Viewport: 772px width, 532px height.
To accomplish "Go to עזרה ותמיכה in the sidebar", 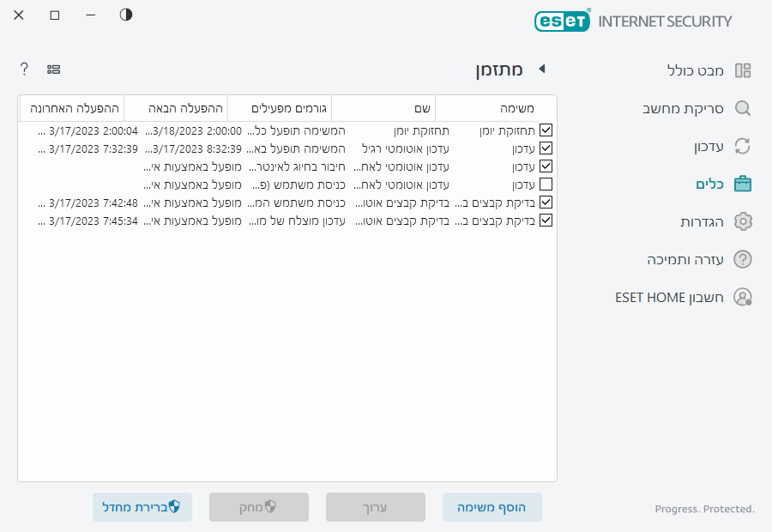I will pos(682,259).
